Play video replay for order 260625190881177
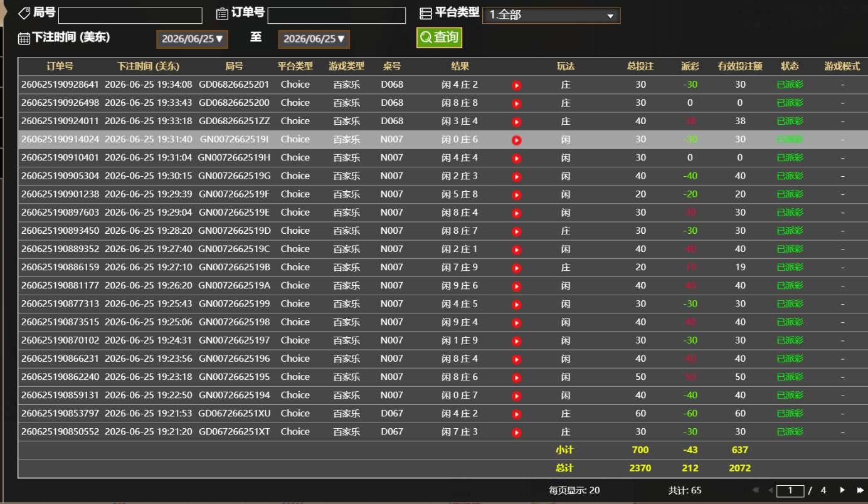The width and height of the screenshot is (868, 504). pos(517,286)
